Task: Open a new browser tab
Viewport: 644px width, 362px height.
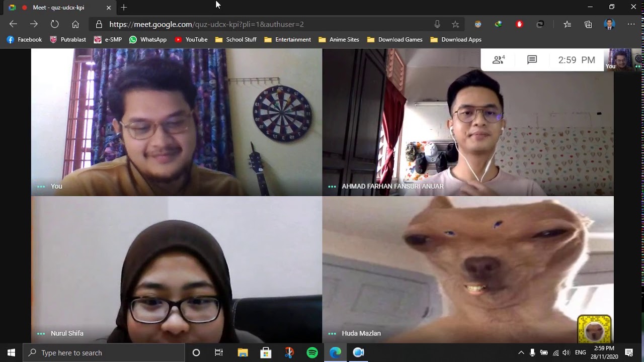Action: coord(124,8)
